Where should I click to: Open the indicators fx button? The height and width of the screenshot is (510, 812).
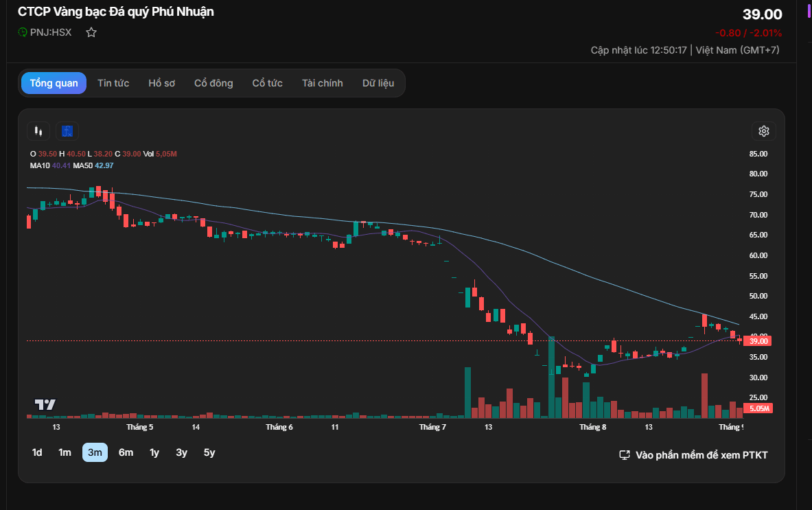[x=67, y=131]
